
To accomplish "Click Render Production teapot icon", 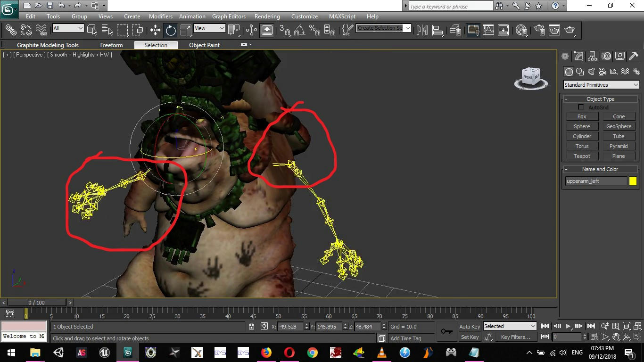I will (x=570, y=30).
